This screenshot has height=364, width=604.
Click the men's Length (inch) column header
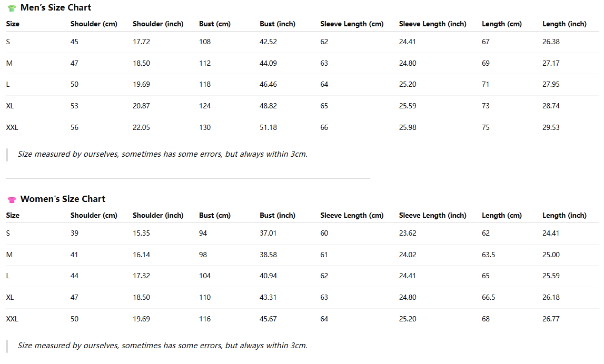[564, 24]
